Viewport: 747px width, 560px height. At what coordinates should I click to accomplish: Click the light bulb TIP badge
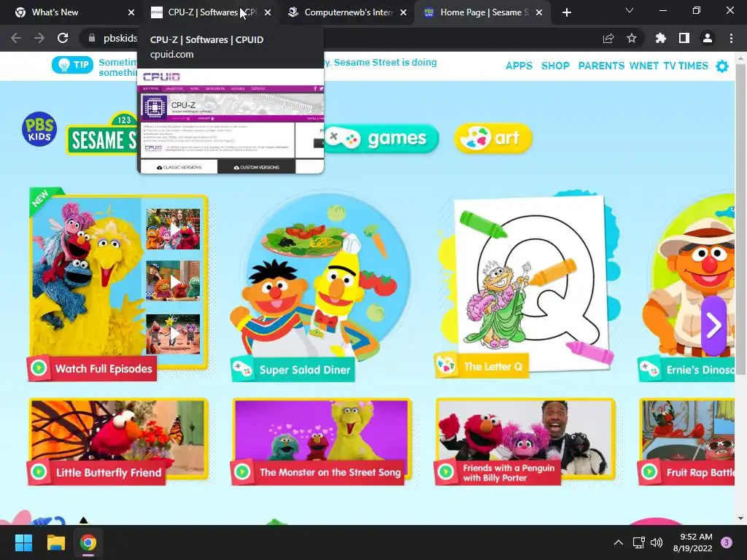72,65
